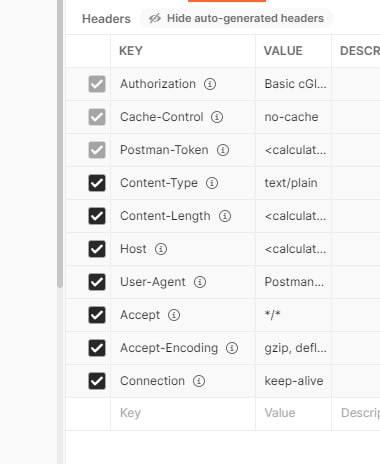This screenshot has height=464, width=380.
Task: Disable the Accept-Encoding header checkbox
Action: (97, 348)
